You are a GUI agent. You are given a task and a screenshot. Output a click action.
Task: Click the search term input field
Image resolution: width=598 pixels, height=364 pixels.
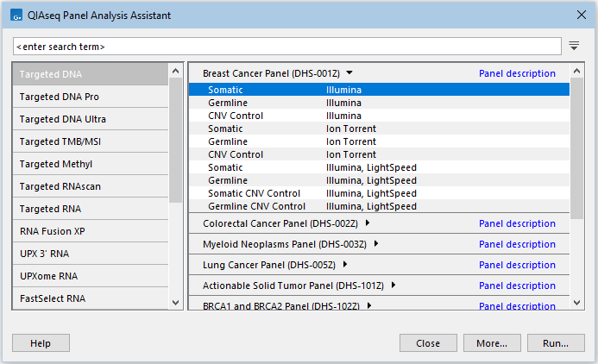pyautogui.click(x=286, y=46)
